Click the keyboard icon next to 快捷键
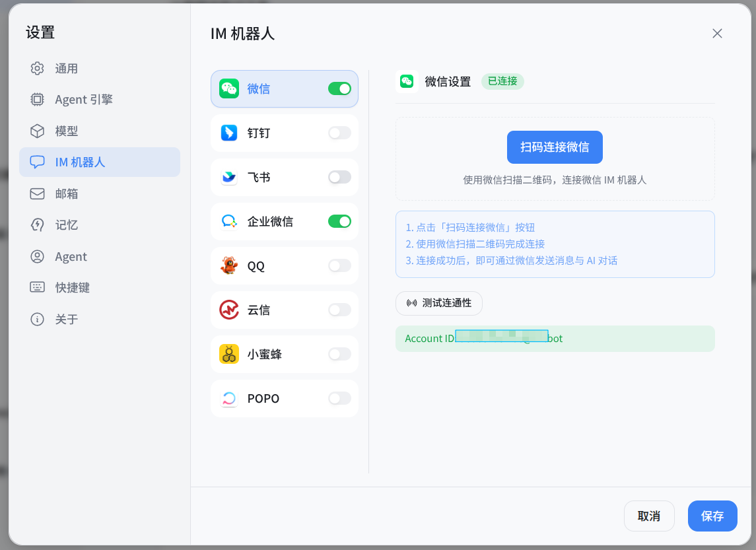Screen dimensions: 756x550 37,287
